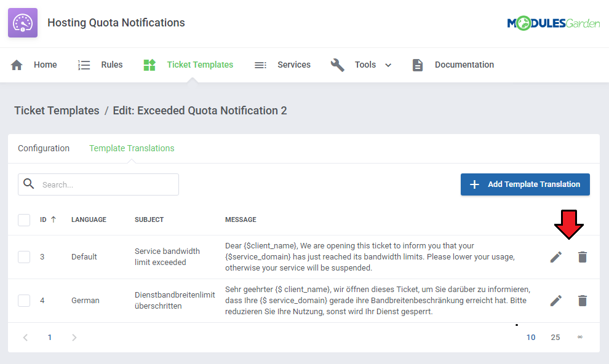Viewport: 609px width, 364px height.
Task: Click the Ticket Templates widgets icon
Action: coord(149,65)
